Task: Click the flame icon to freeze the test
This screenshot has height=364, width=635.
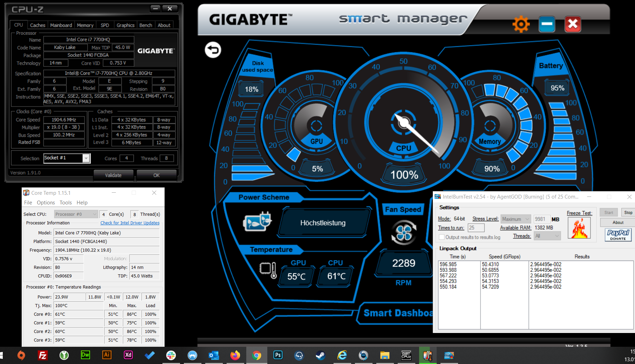Action: click(x=579, y=228)
